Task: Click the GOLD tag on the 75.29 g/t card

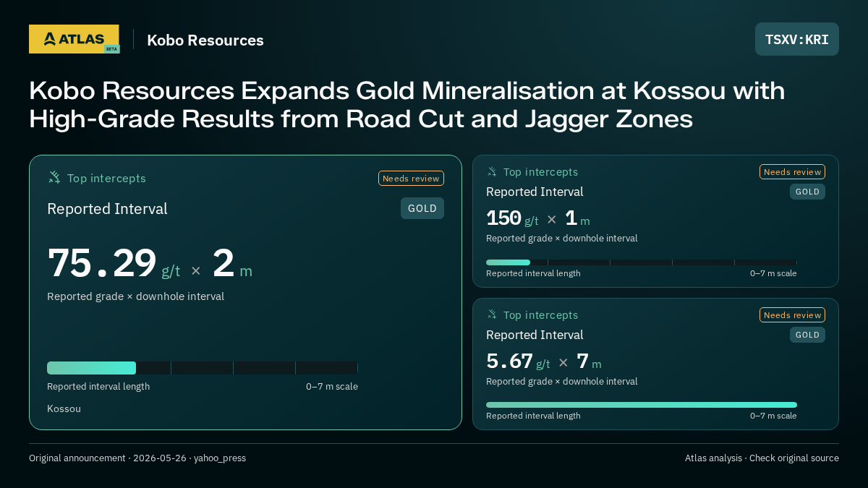Action: coord(422,208)
